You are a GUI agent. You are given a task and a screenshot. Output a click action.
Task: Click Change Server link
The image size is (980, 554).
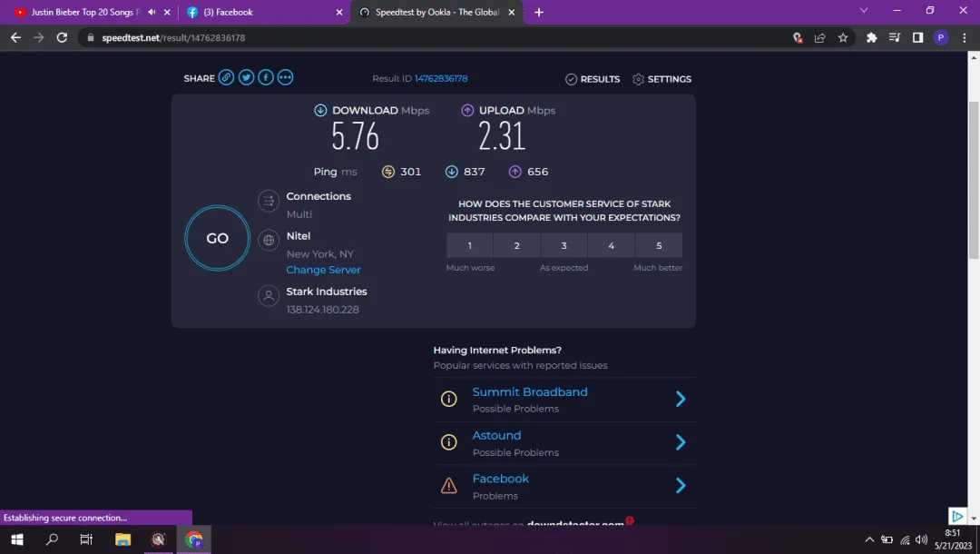click(323, 270)
